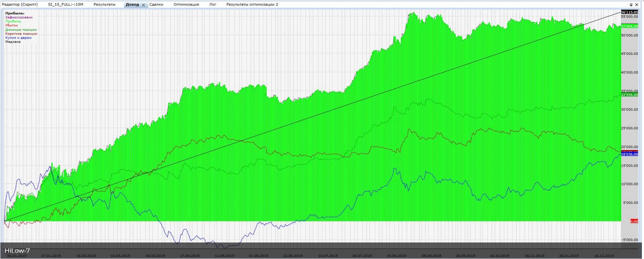Click the Медиана legend entry

(13, 42)
